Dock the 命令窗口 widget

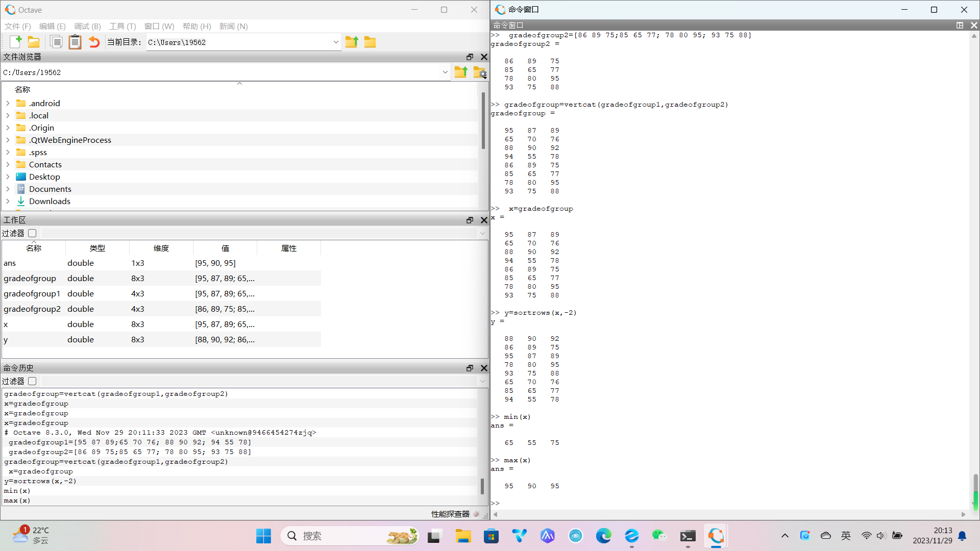[960, 25]
